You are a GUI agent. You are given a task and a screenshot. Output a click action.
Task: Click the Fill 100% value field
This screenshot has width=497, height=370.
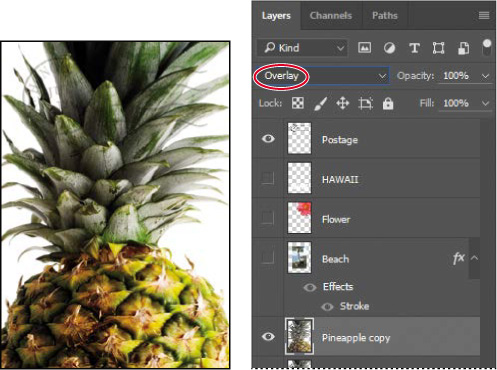pyautogui.click(x=456, y=103)
